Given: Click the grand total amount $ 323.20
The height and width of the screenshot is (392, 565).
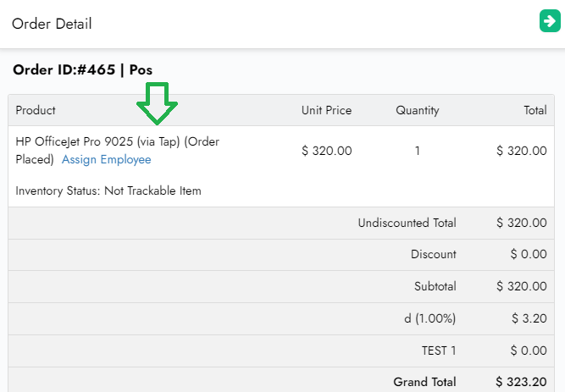Looking at the screenshot, I should click(521, 382).
